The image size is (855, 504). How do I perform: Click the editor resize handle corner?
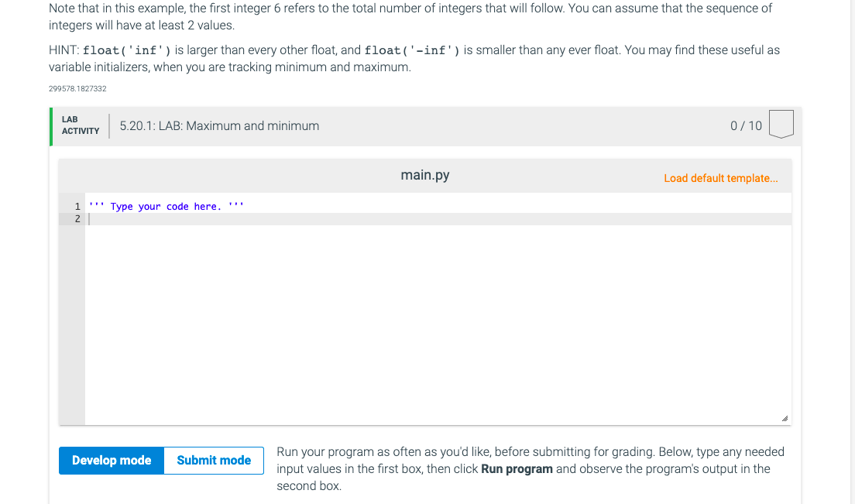785,417
